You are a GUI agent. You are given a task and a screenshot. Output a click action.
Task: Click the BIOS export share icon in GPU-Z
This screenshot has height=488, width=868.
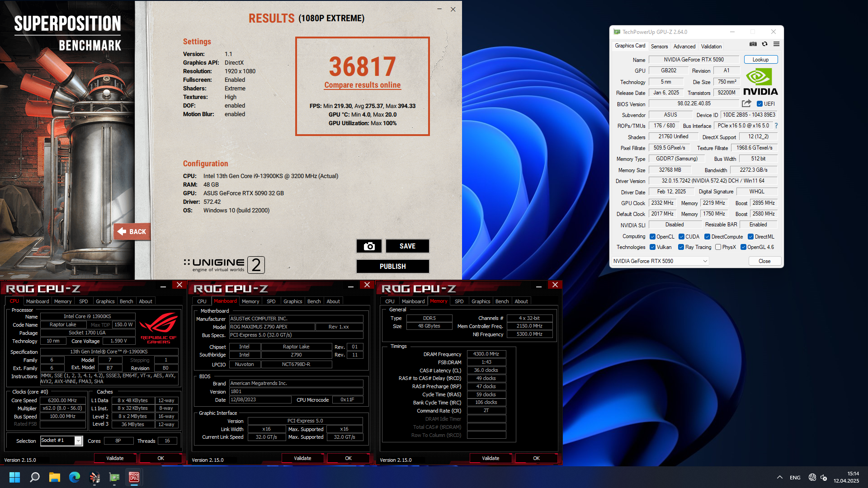pyautogui.click(x=746, y=103)
